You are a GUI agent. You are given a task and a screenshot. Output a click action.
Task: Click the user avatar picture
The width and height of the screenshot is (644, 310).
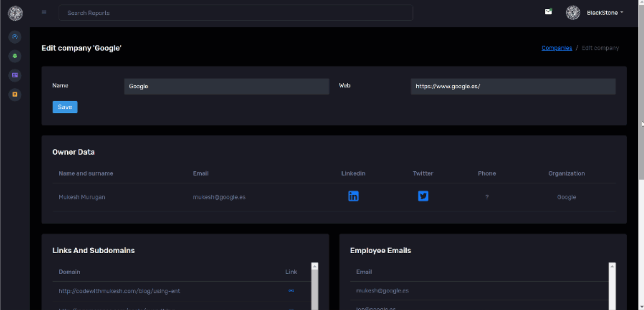click(x=573, y=13)
